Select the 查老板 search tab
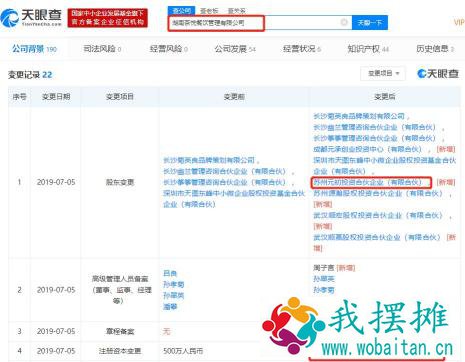Screen dimensions: 465x362 [x=209, y=11]
